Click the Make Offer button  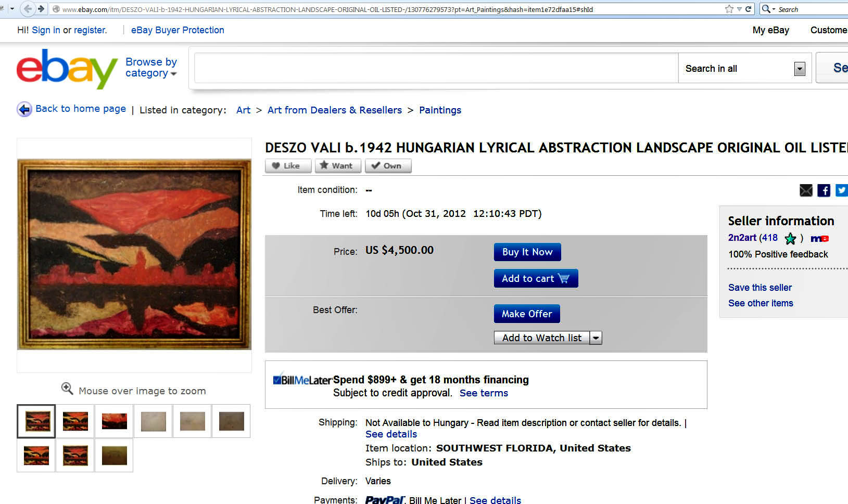pos(527,314)
